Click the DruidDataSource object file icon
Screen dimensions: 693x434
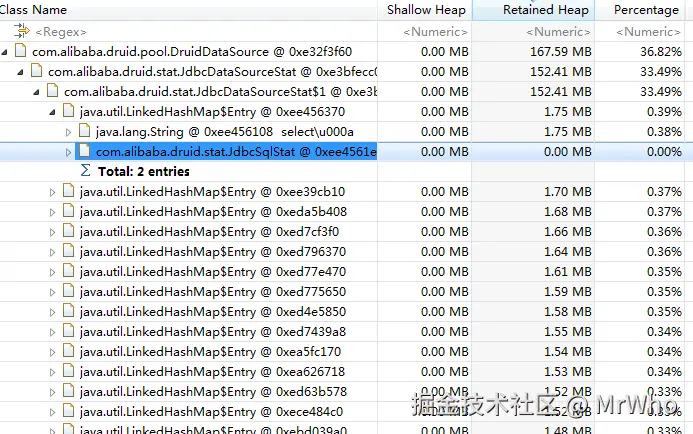[x=20, y=50]
